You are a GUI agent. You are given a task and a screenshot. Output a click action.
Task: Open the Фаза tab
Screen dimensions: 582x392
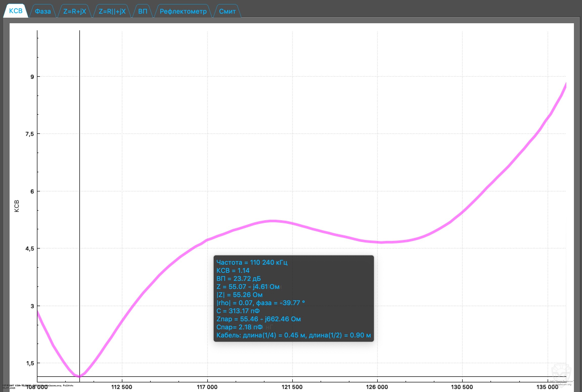(x=43, y=11)
